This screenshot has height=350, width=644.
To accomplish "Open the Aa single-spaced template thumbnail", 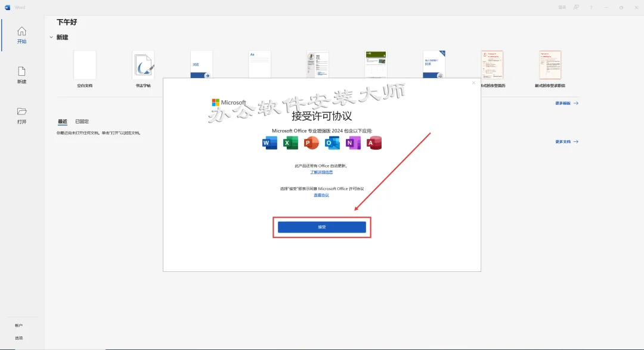I will (259, 64).
